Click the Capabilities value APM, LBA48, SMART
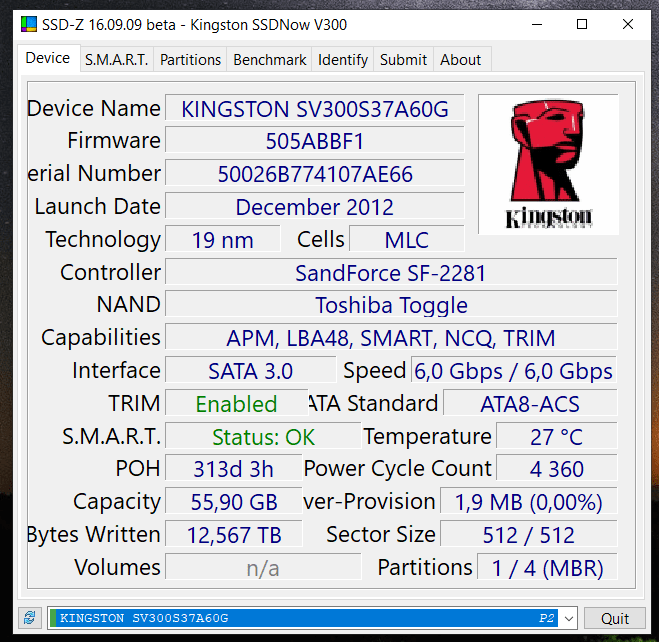This screenshot has width=659, height=642. click(391, 338)
